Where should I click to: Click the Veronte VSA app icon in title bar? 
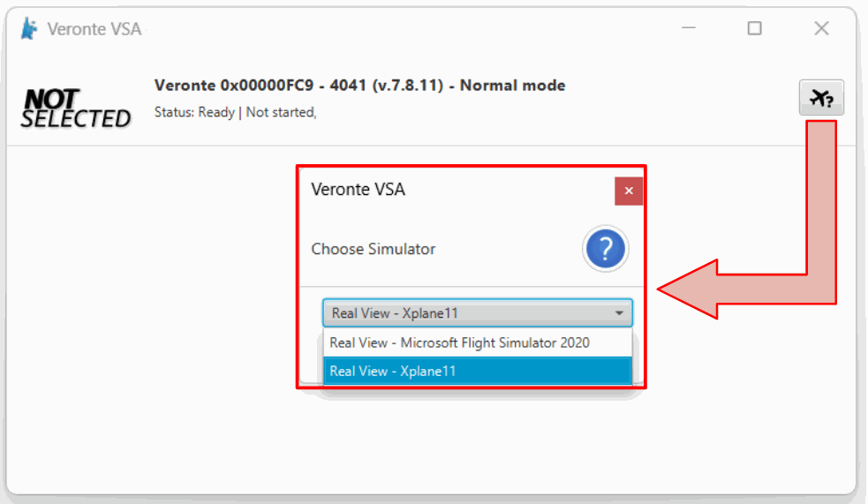(x=30, y=29)
